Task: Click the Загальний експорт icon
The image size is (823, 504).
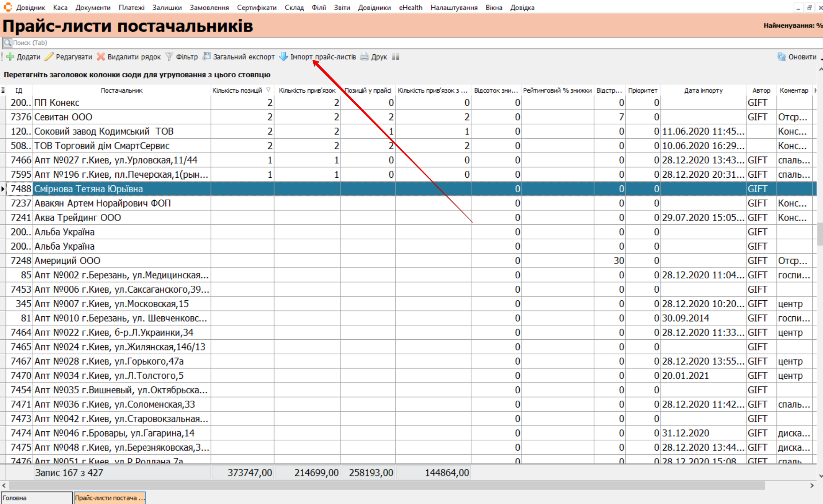Action: [207, 57]
